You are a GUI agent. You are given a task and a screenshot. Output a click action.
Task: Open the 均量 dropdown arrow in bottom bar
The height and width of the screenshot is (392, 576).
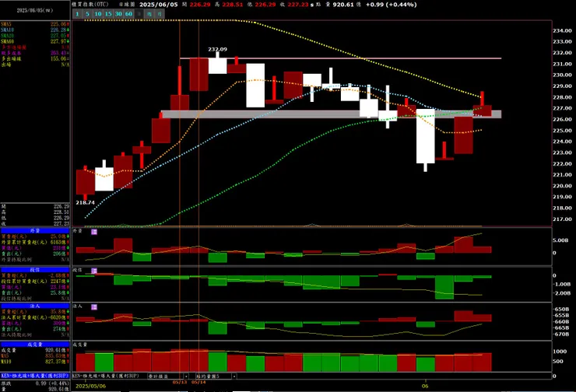(234, 376)
